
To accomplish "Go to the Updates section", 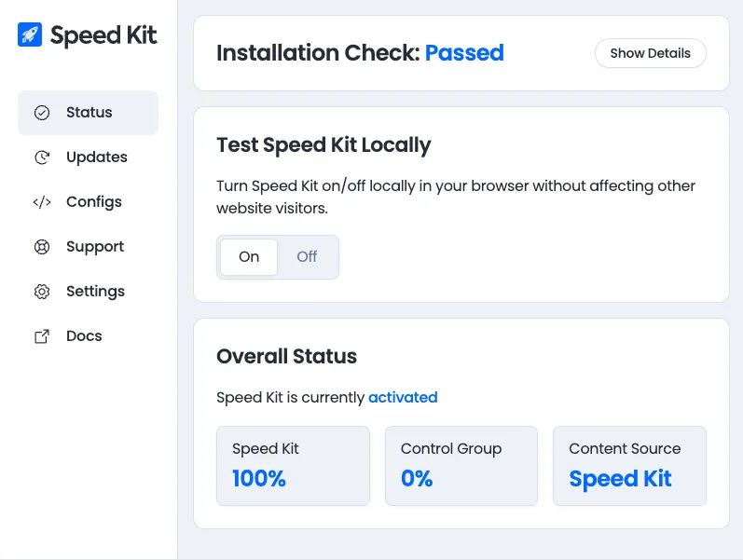I will [x=89, y=157].
